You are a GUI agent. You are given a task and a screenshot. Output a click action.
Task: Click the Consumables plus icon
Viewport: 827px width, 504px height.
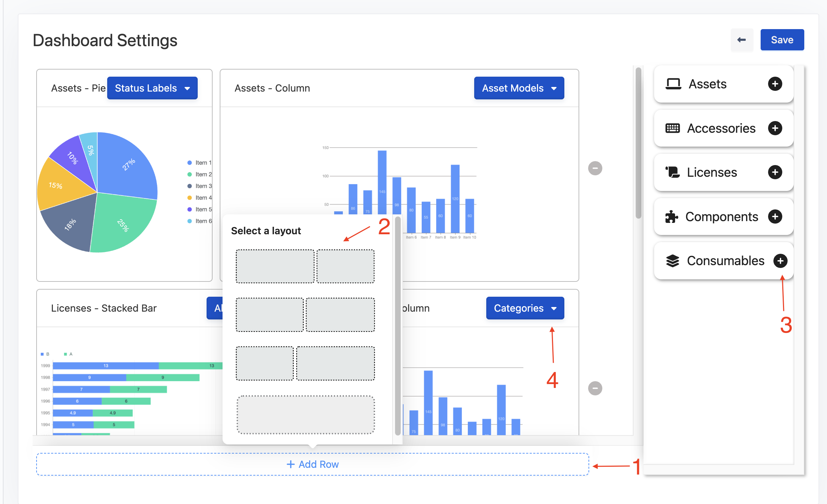[780, 261]
